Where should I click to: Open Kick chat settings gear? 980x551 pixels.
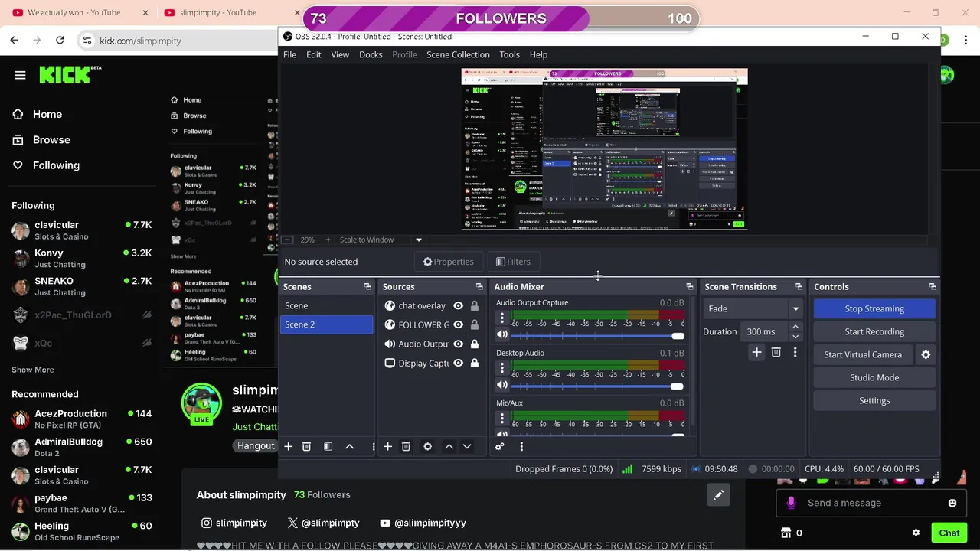(916, 533)
